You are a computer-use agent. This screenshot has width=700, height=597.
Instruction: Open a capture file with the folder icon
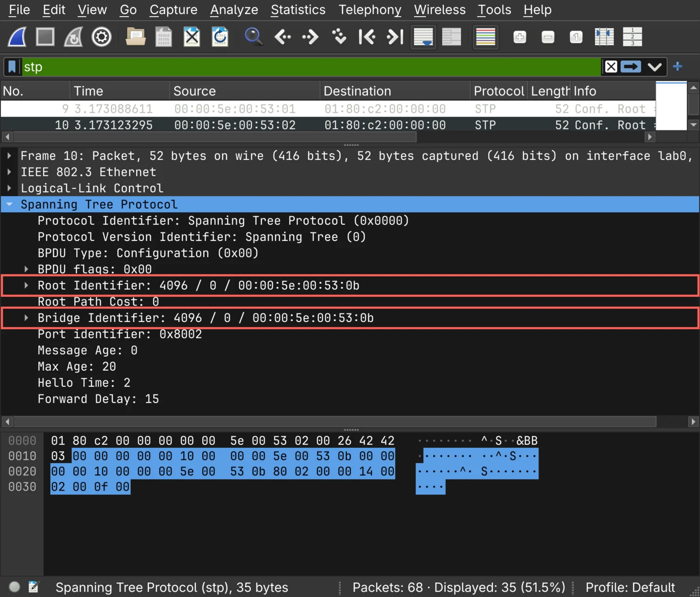[x=136, y=37]
